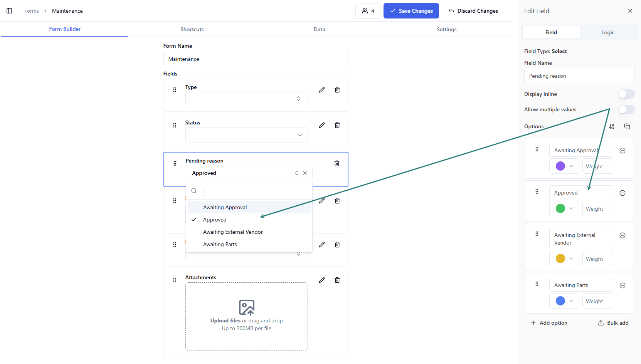Image resolution: width=641 pixels, height=364 pixels.
Task: Expand the Type field selector
Action: [246, 99]
